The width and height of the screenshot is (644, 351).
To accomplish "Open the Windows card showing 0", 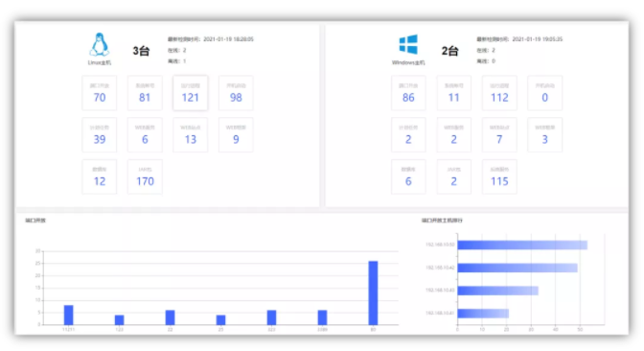I will click(544, 93).
